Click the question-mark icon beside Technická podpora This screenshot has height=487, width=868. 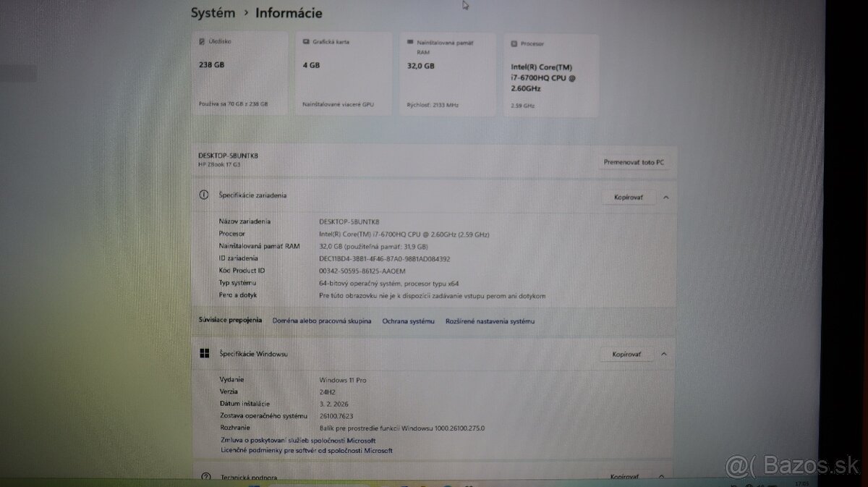[x=205, y=477]
